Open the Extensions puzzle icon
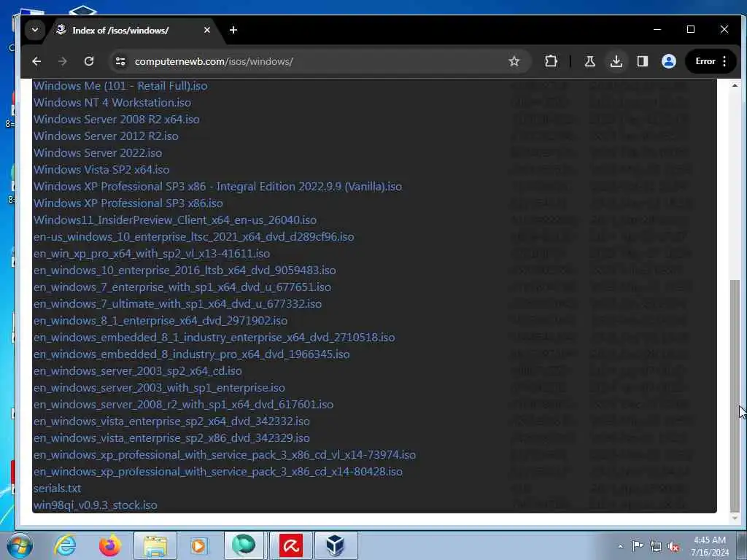The height and width of the screenshot is (560, 747). (x=551, y=61)
